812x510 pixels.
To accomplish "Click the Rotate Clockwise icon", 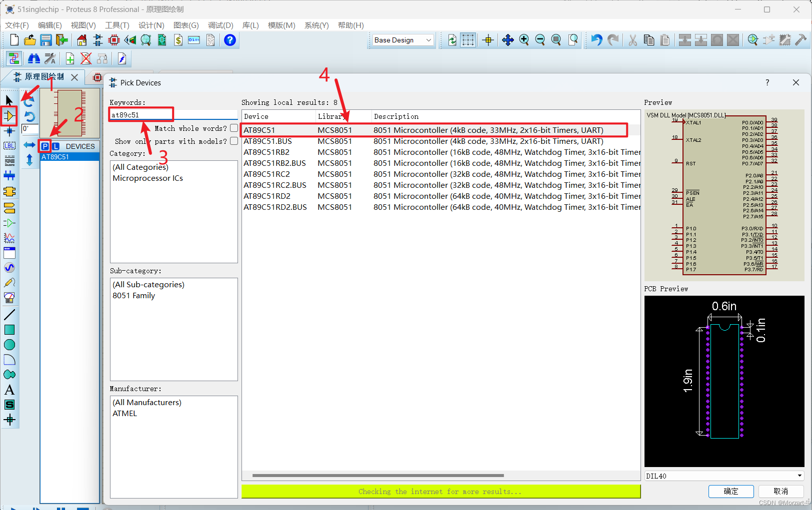I will 29,101.
